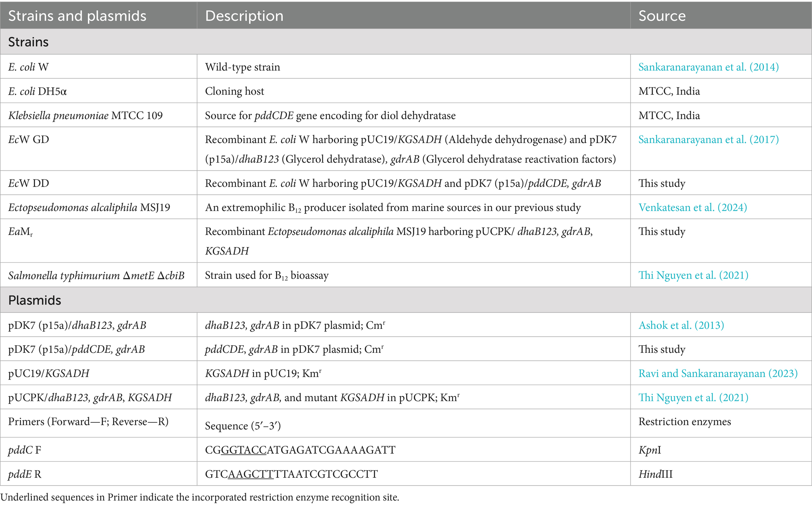Open Sankaranarayanan et al. (2017) reference link
This screenshot has width=812, height=506.
point(708,139)
